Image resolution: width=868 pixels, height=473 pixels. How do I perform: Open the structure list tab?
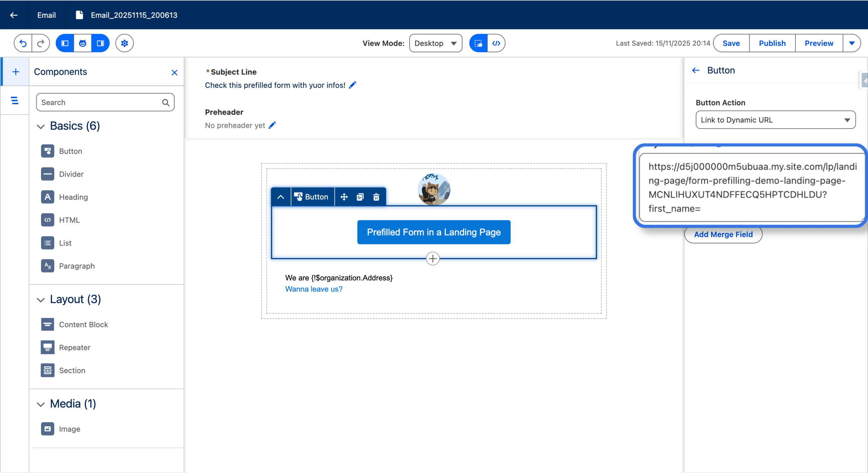tap(15, 100)
